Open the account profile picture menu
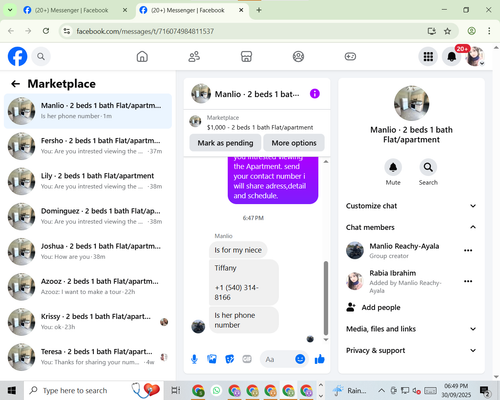 pyautogui.click(x=475, y=56)
